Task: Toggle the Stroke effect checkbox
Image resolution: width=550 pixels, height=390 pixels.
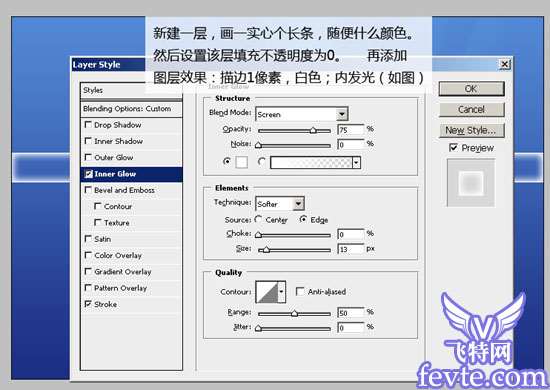Action: (88, 304)
